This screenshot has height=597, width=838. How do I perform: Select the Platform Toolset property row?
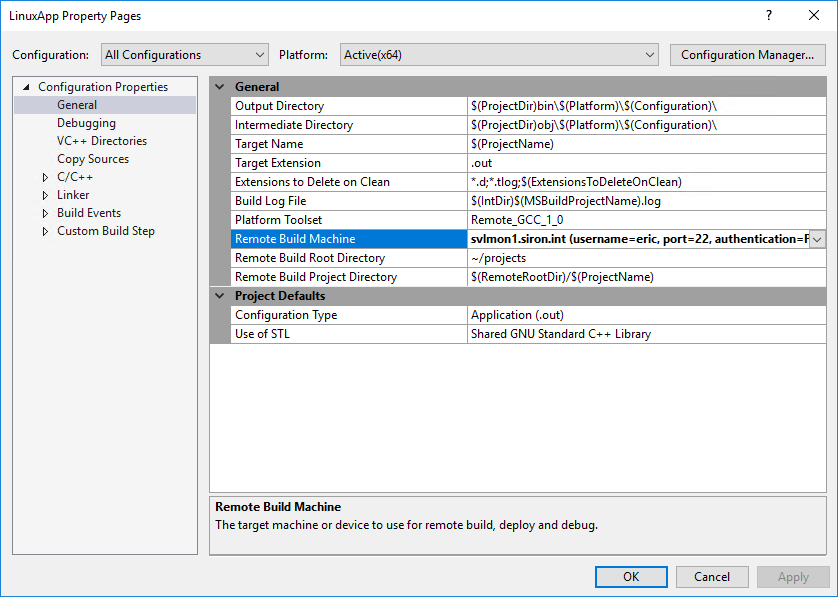click(x=278, y=220)
